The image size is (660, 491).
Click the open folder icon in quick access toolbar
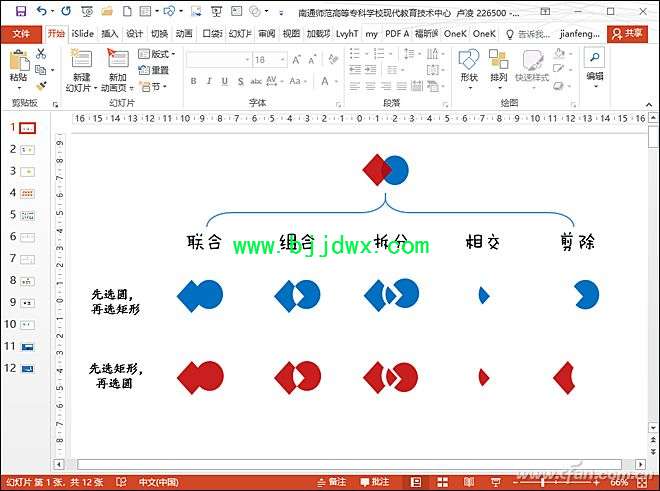(107, 11)
